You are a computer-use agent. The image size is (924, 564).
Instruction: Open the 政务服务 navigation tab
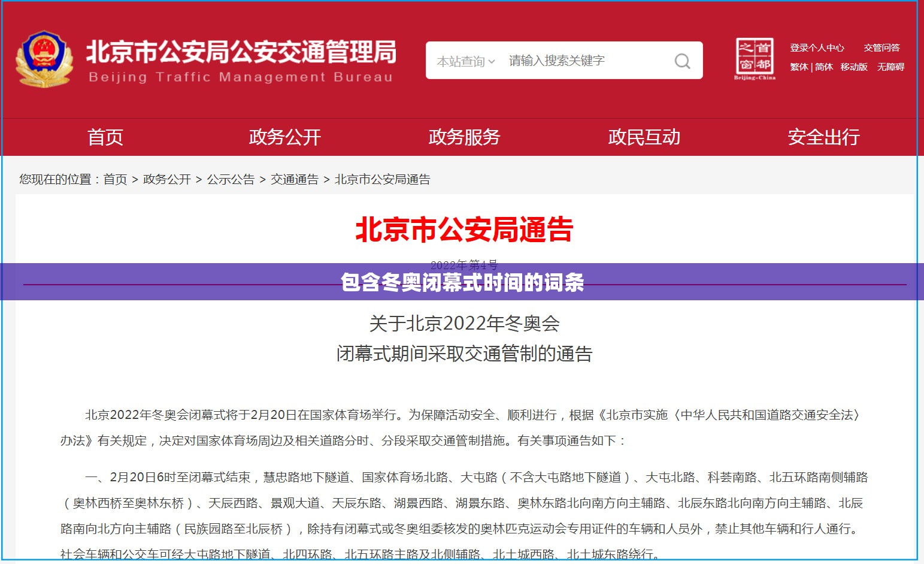click(x=465, y=137)
